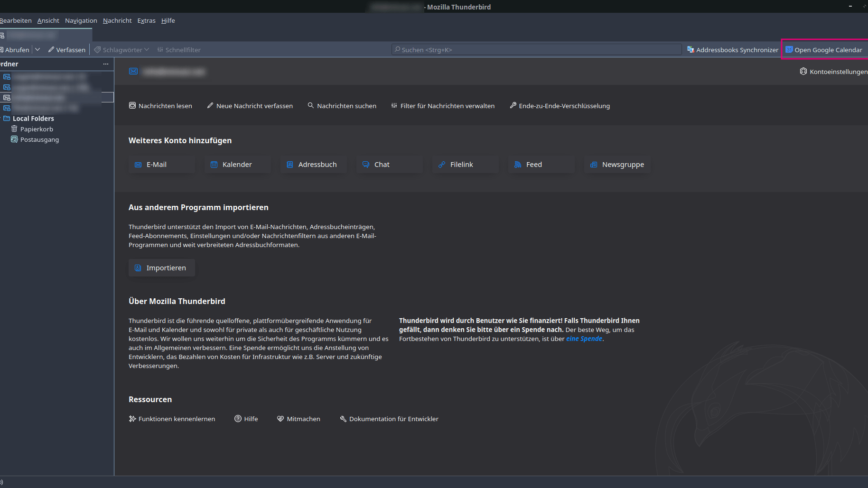868x488 pixels.
Task: Click the Feed RSS icon
Action: pos(518,165)
